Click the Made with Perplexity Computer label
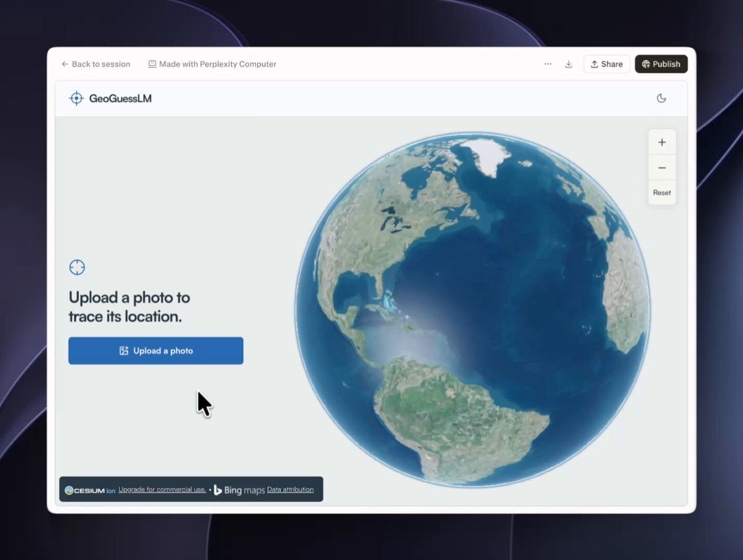743x560 pixels. tap(212, 64)
